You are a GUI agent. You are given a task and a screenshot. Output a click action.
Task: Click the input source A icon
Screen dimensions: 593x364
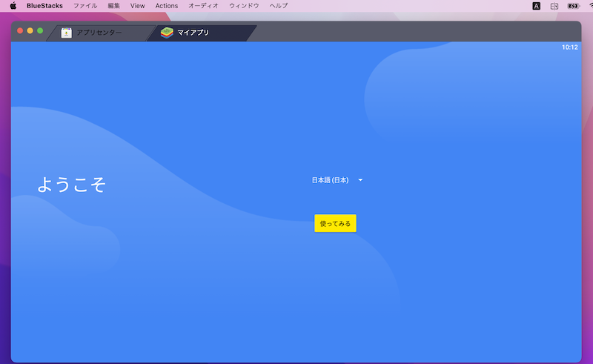(x=536, y=6)
